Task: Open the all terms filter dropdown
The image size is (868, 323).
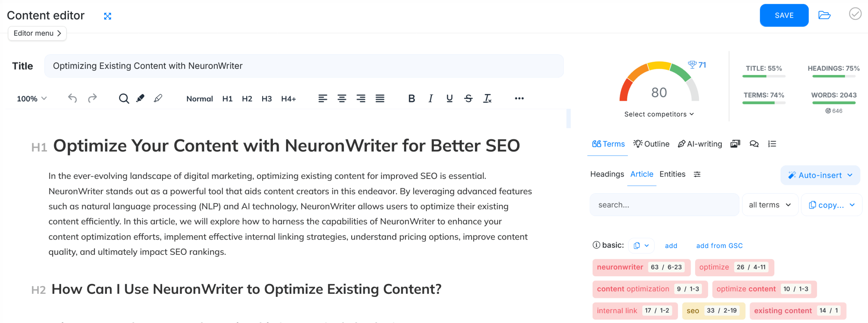Action: click(770, 205)
